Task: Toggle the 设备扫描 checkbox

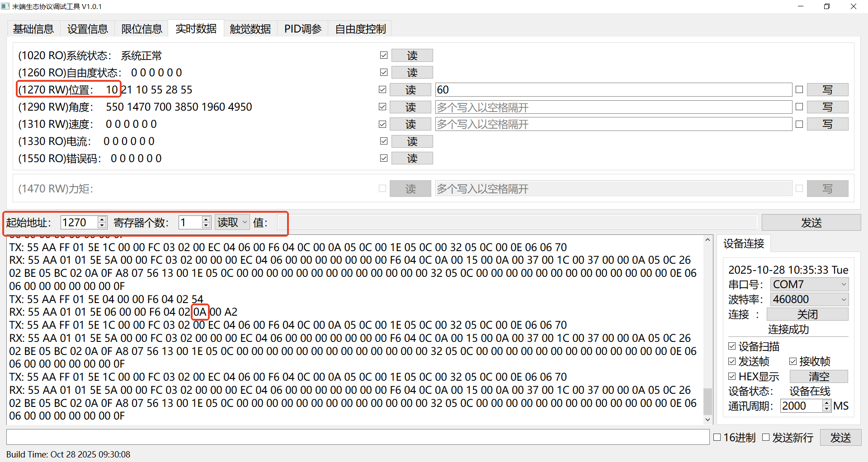Action: tap(732, 346)
